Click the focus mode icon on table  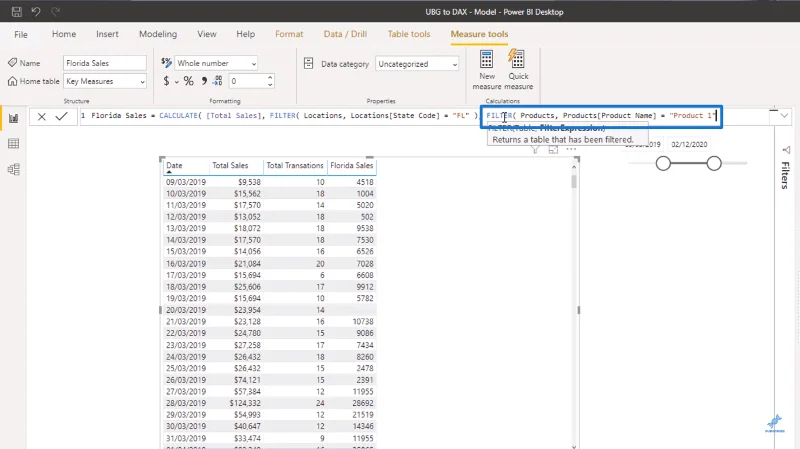pyautogui.click(x=553, y=149)
